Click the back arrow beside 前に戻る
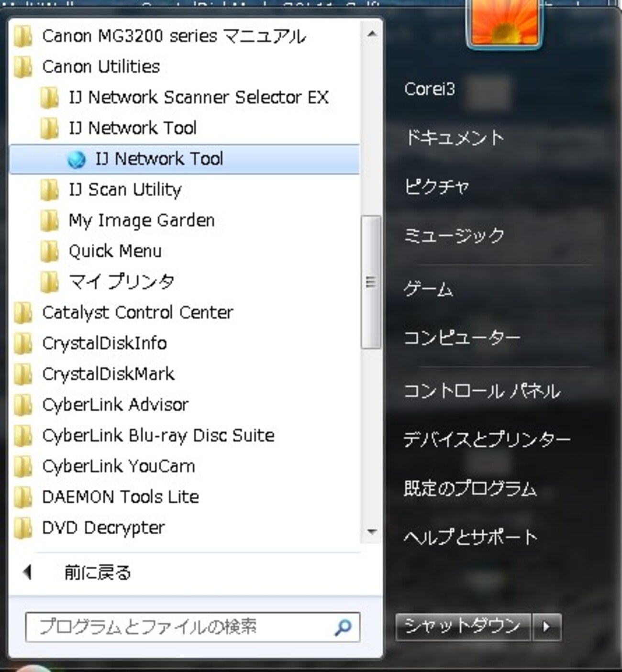This screenshot has width=622, height=672. click(28, 572)
